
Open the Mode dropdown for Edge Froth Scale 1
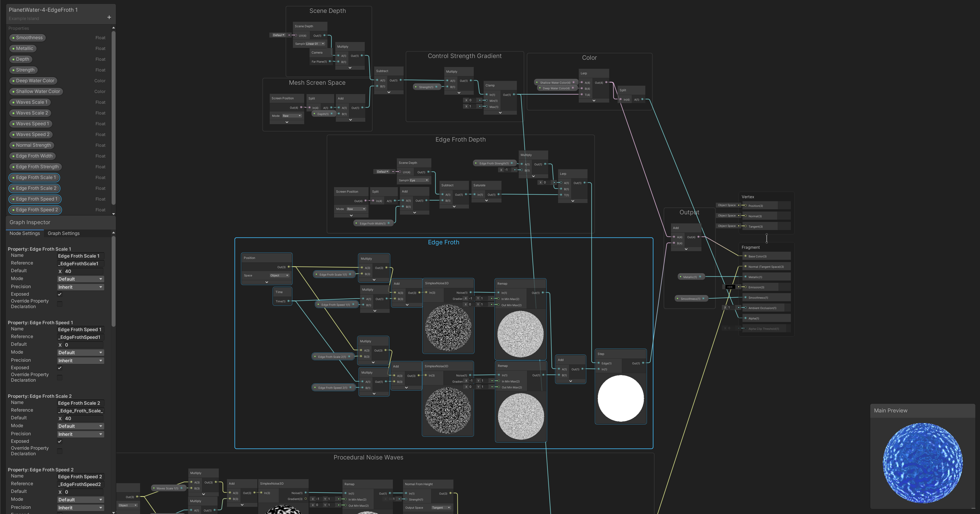[x=80, y=279]
